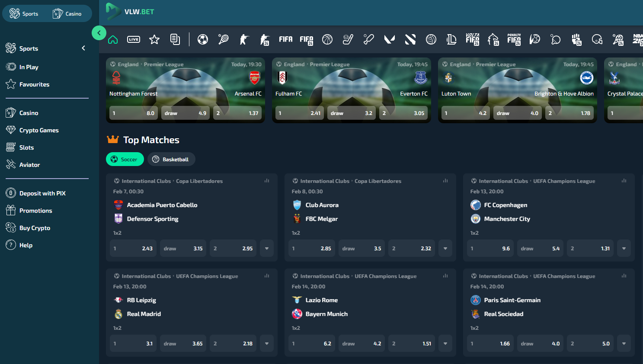Bet on Manchester City win at 1.31
Screen dimensions: 643x364
point(590,248)
